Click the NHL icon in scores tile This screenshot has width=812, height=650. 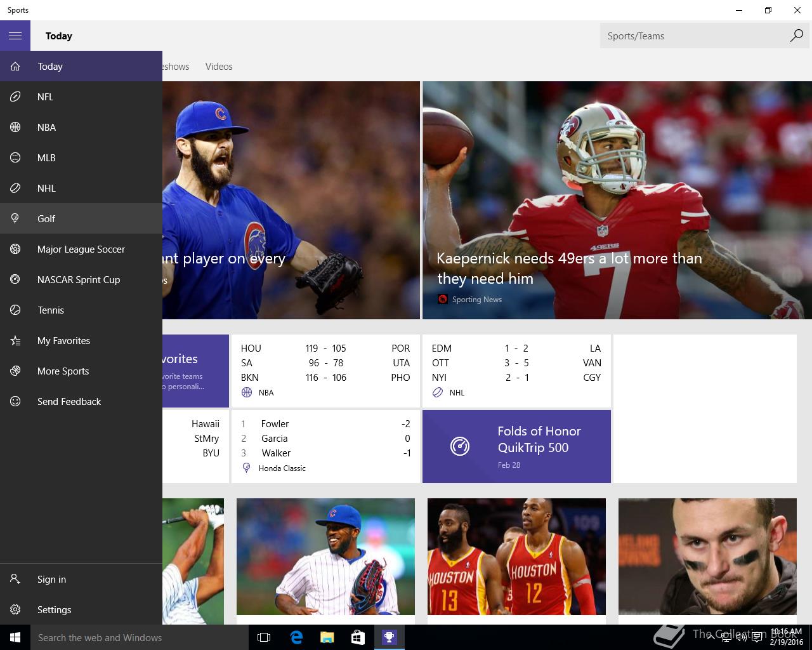[x=438, y=392]
